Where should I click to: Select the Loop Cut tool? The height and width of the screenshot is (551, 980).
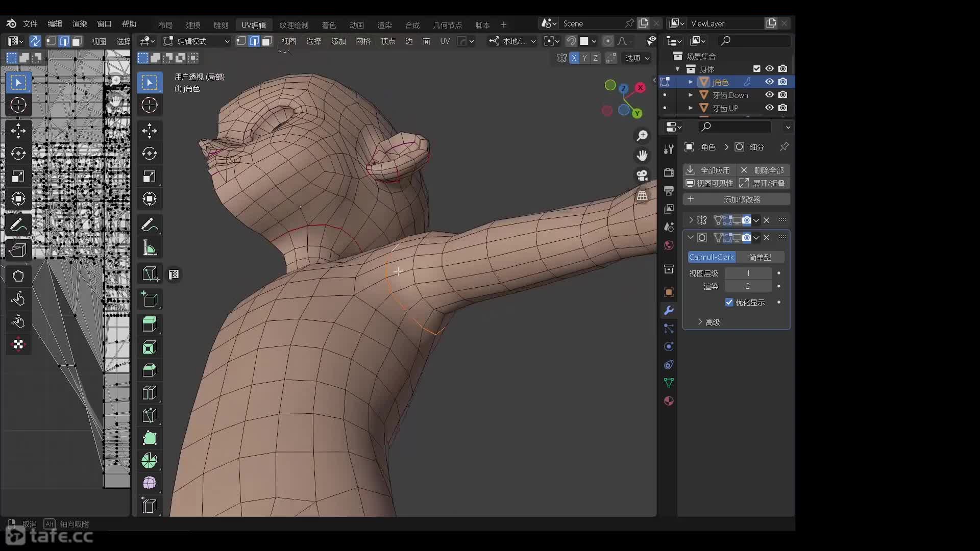pyautogui.click(x=150, y=393)
